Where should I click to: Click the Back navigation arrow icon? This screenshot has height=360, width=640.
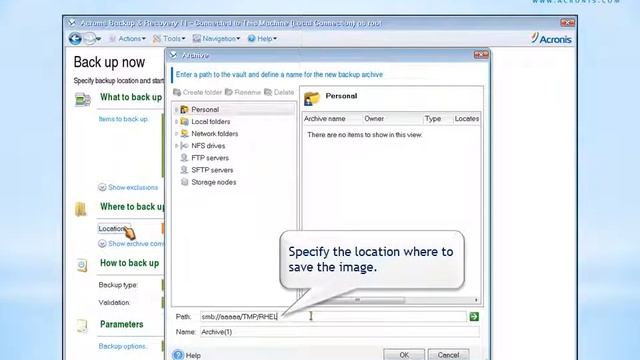pyautogui.click(x=75, y=39)
